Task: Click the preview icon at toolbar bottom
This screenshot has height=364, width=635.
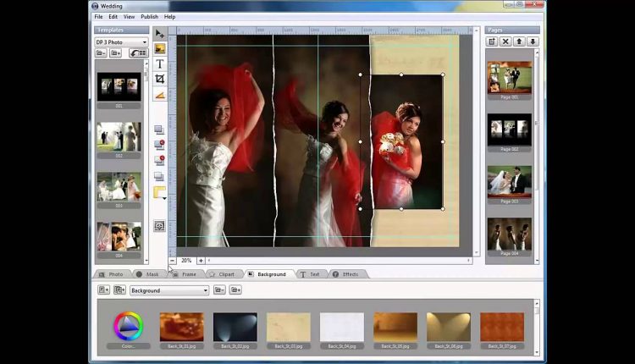Action: 159,226
